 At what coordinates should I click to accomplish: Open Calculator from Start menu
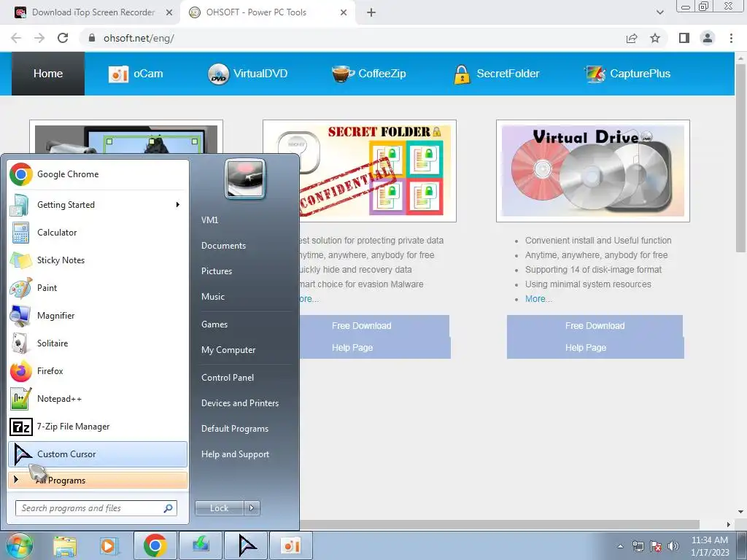(98, 233)
